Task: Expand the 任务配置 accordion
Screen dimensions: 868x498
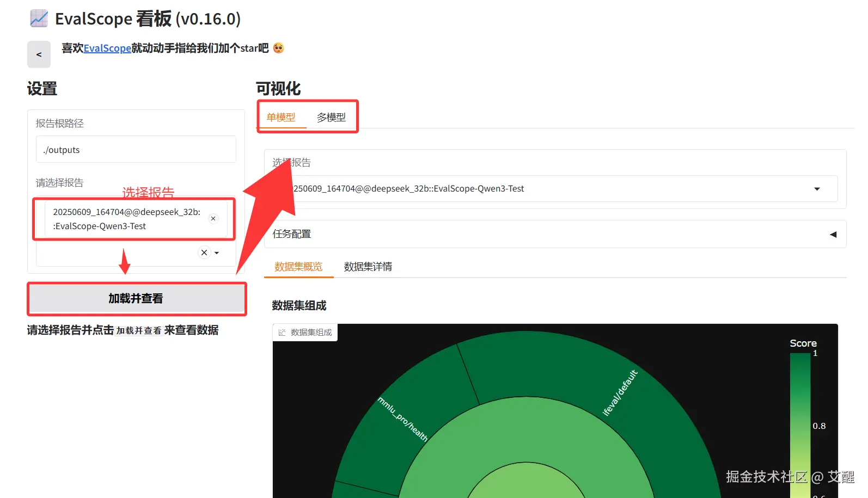Action: pos(555,234)
